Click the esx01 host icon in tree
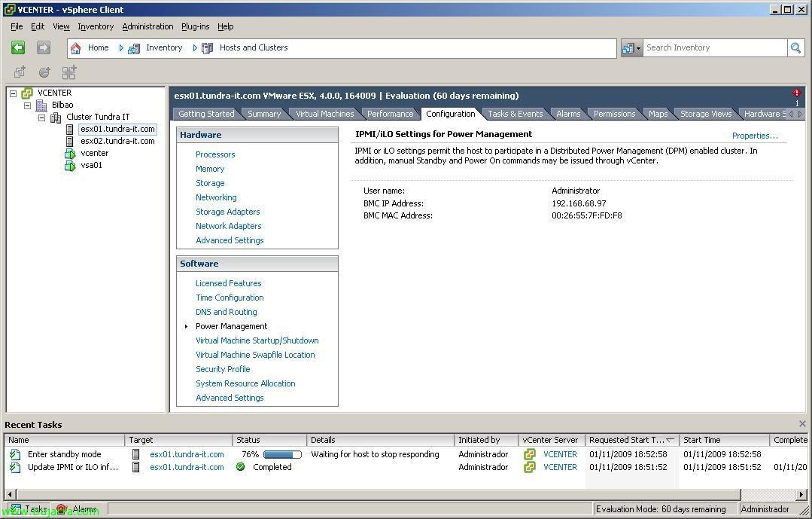The width and height of the screenshot is (812, 519). point(69,129)
